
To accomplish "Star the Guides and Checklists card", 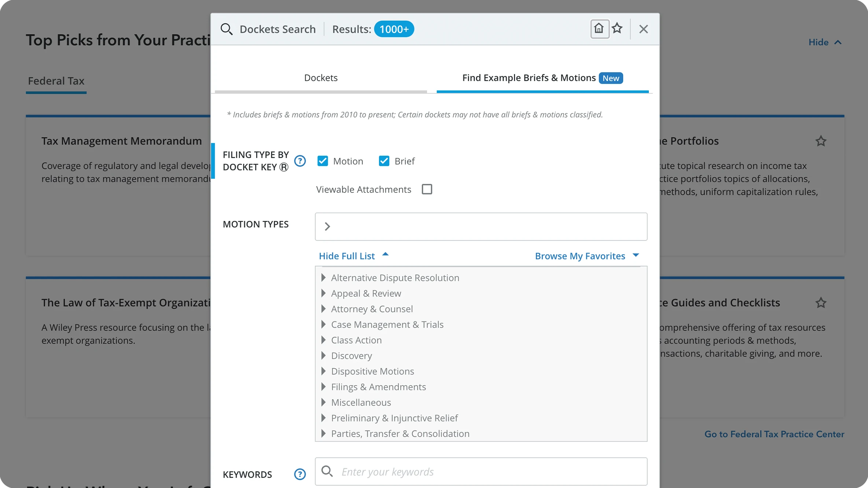I will (x=821, y=303).
